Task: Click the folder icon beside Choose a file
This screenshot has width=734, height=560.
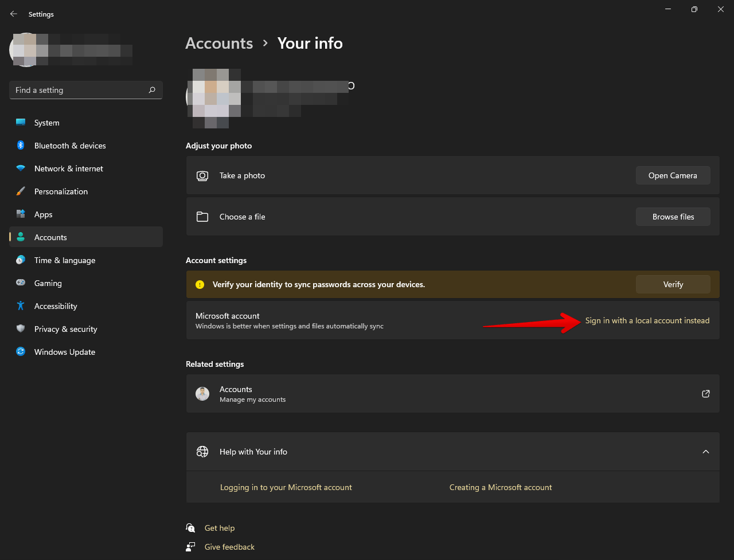Action: (202, 217)
